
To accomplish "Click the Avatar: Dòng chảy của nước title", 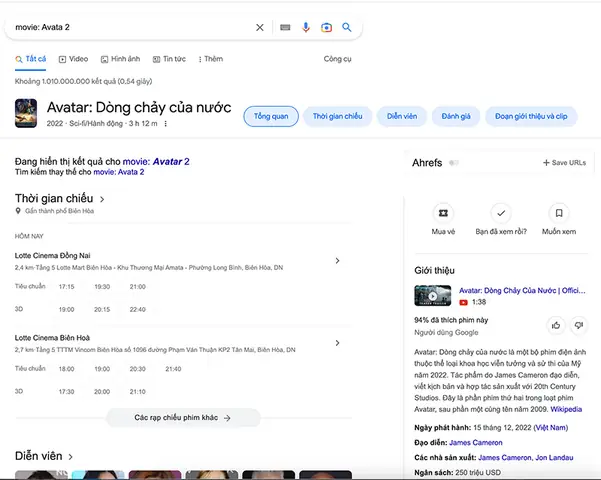I will pyautogui.click(x=139, y=108).
